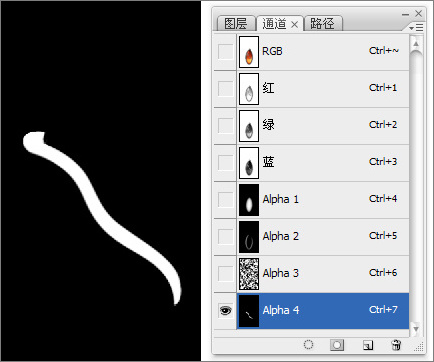434x362 pixels.
Task: Click the 绿 channel thumbnail
Action: click(249, 126)
